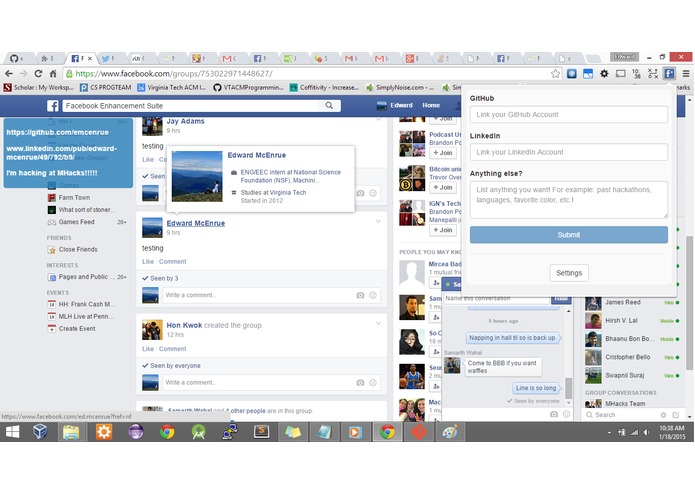
Task: Add emoji to comment under Edward McEnrue post
Action: pyautogui.click(x=373, y=295)
